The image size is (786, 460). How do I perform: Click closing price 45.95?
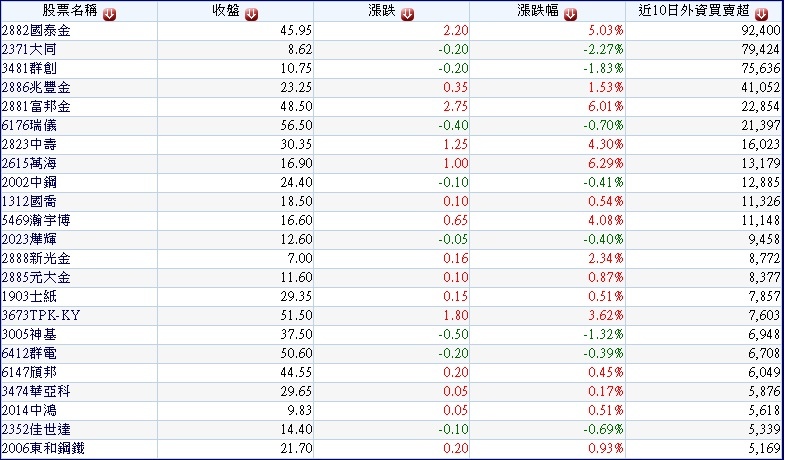pyautogui.click(x=296, y=31)
